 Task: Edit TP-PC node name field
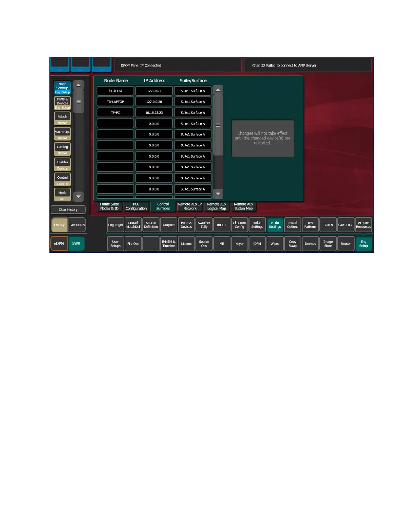pyautogui.click(x=116, y=113)
